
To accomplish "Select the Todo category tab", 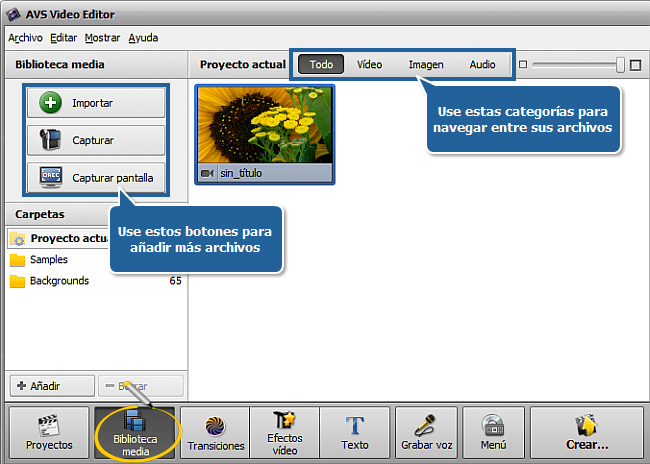I will tap(321, 64).
